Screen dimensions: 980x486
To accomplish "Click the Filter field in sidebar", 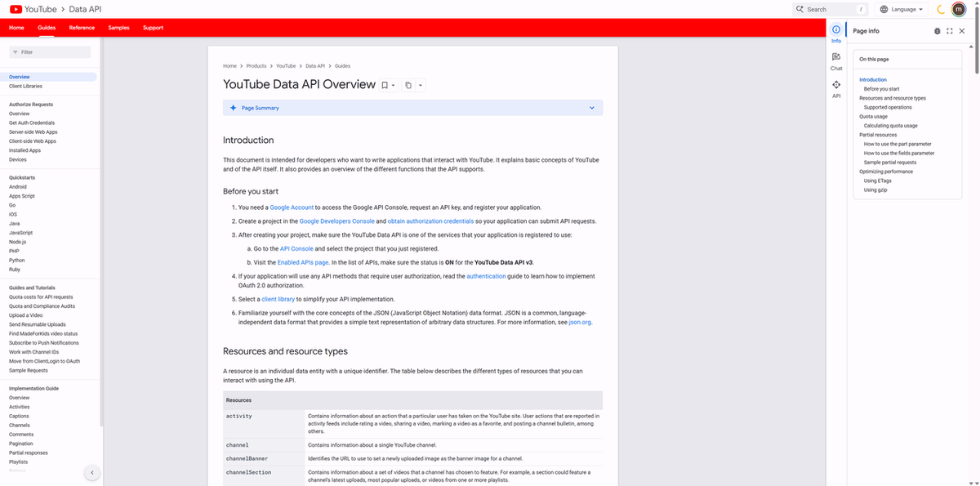I will coord(50,51).
